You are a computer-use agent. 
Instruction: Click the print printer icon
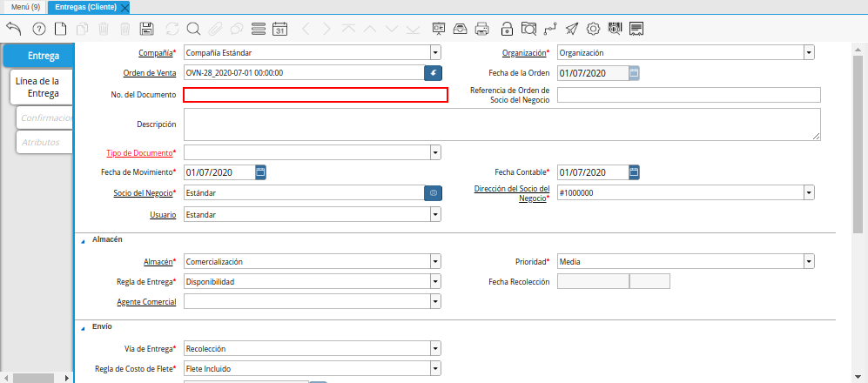482,29
